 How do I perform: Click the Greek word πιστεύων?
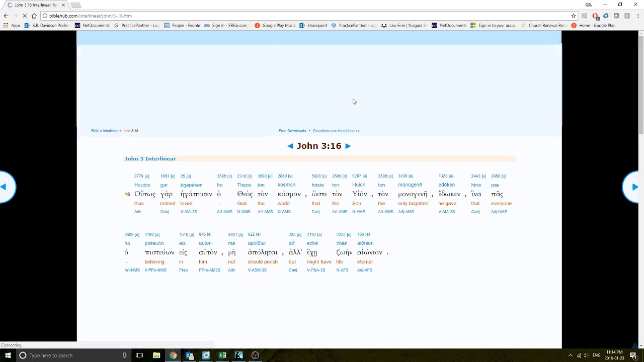click(159, 252)
